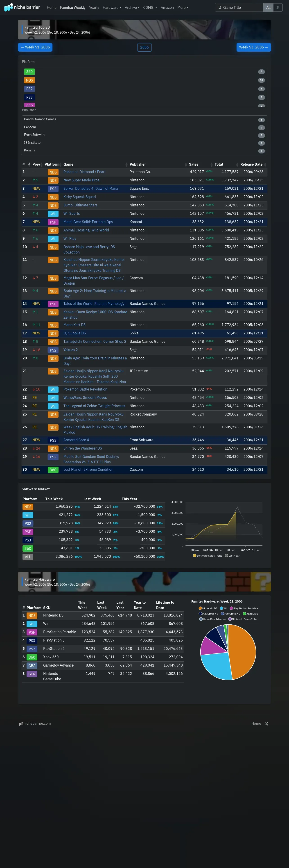Click the PS3 badge in Armored Core 4 row
Viewport: 289px width, 868px height.
coord(53,440)
